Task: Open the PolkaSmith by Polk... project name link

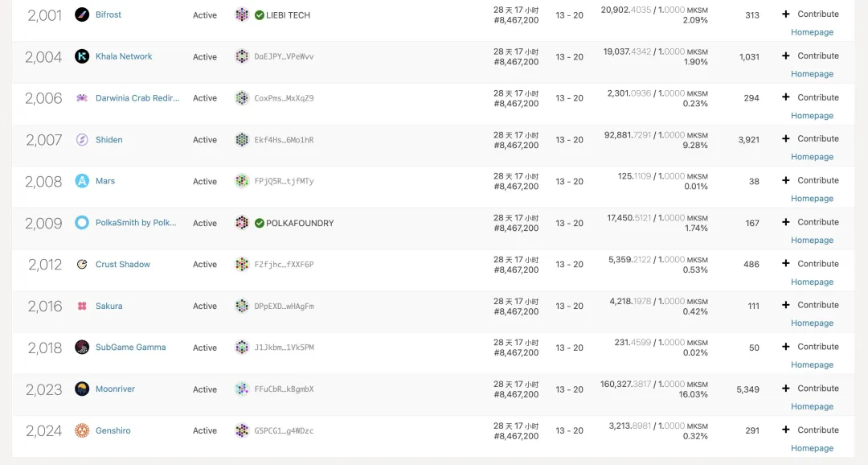Action: [x=136, y=223]
